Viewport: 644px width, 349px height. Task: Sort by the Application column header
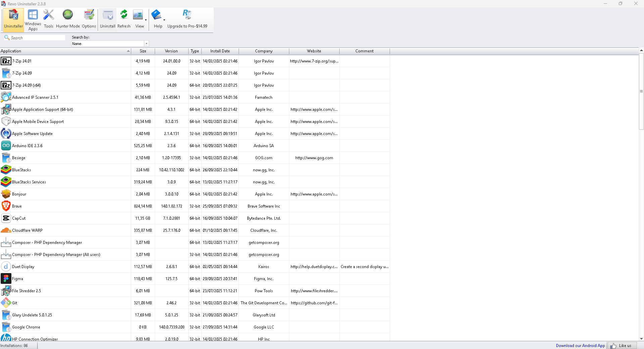(x=65, y=51)
